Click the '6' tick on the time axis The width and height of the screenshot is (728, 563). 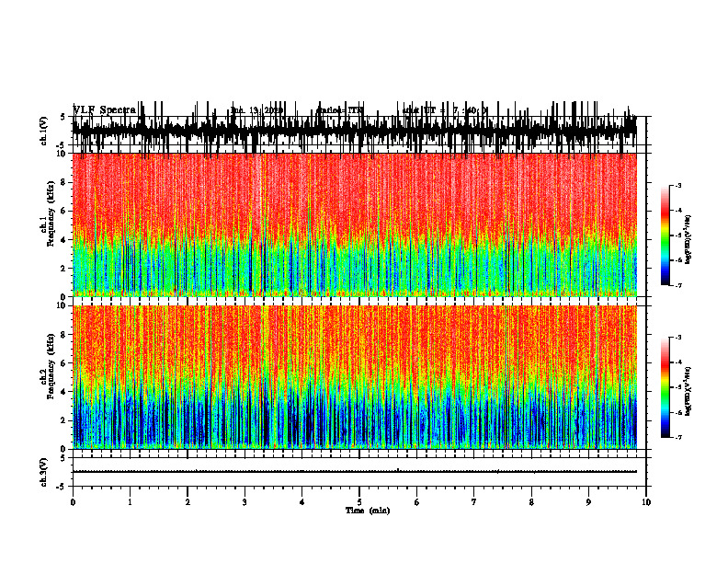417,502
